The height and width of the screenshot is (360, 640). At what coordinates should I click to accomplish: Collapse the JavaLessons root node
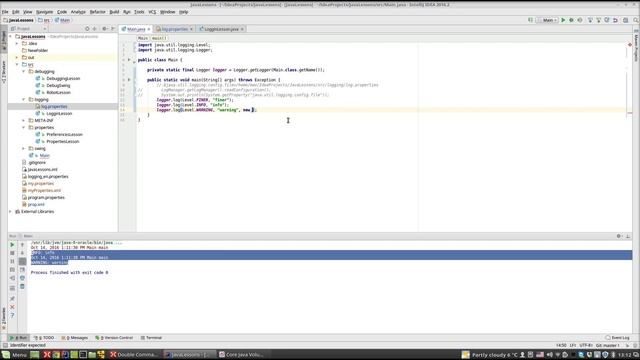point(11,36)
